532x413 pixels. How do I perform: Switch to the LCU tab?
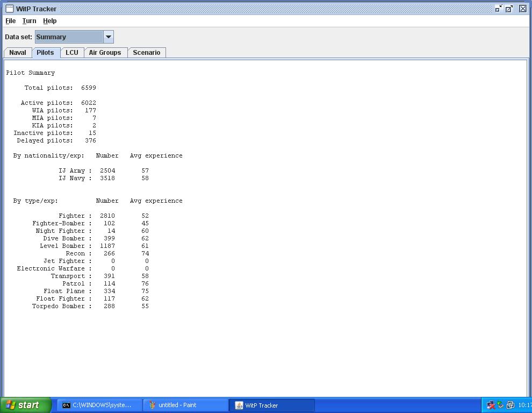coord(72,53)
